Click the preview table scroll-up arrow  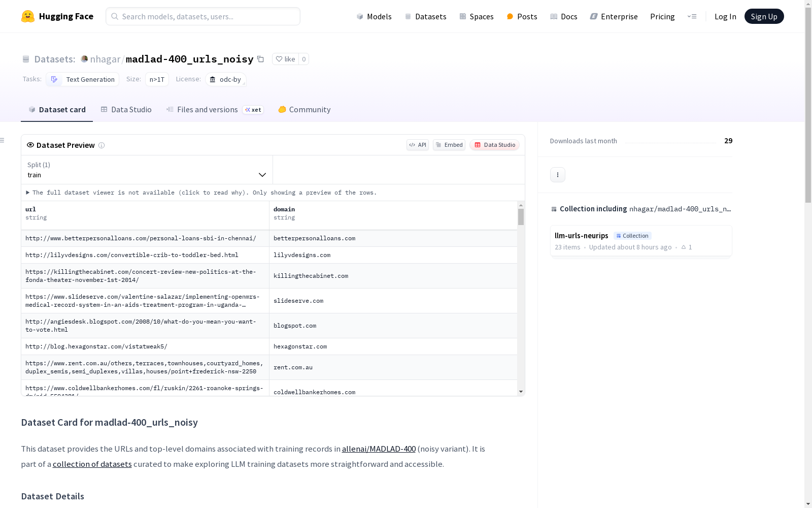click(521, 205)
